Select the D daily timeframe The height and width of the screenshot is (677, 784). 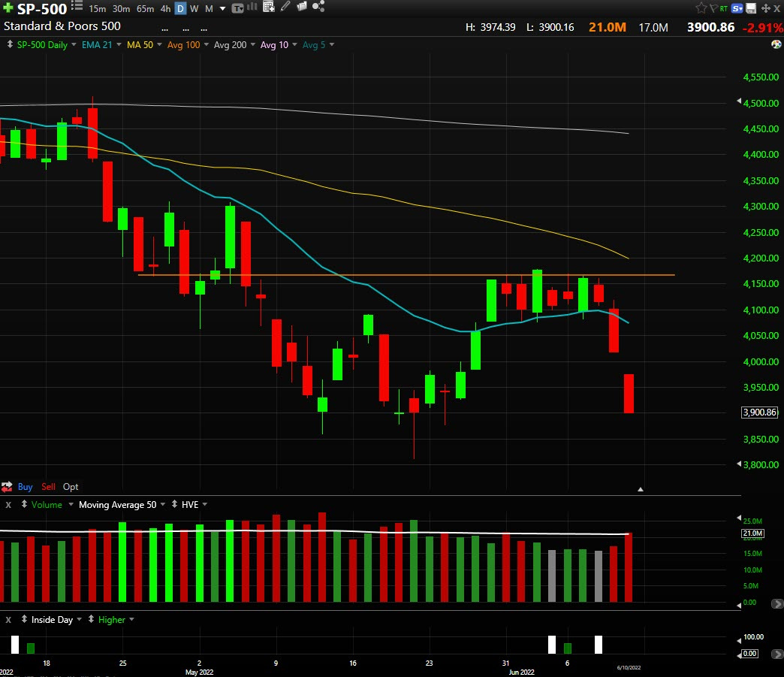coord(180,8)
